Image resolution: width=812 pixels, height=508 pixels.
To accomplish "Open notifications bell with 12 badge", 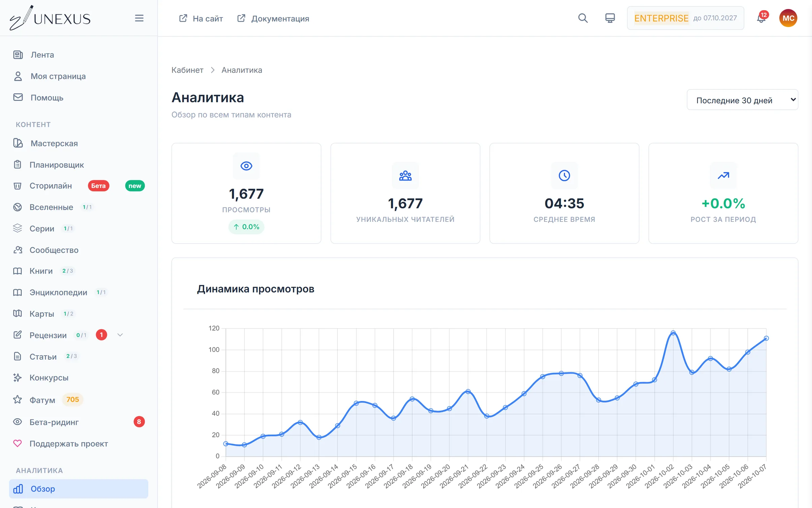I will (761, 18).
